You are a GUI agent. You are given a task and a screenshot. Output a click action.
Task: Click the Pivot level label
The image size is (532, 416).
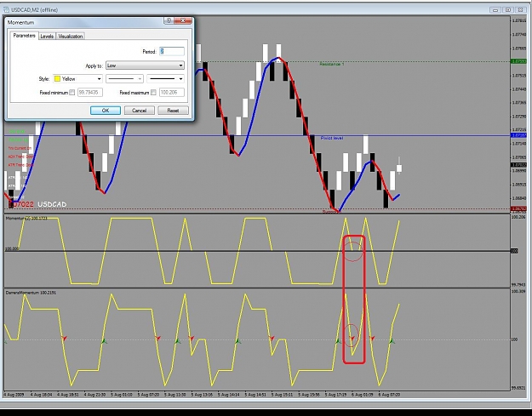[x=332, y=138]
